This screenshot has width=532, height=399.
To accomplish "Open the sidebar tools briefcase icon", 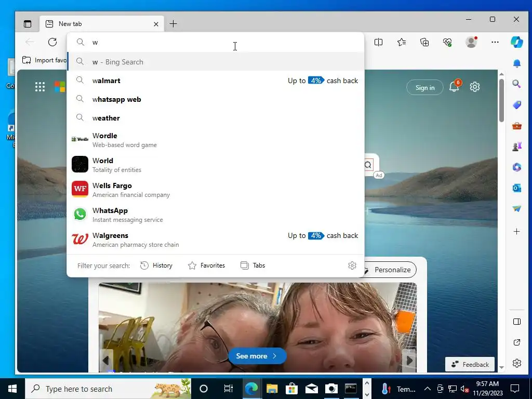I will point(517,126).
